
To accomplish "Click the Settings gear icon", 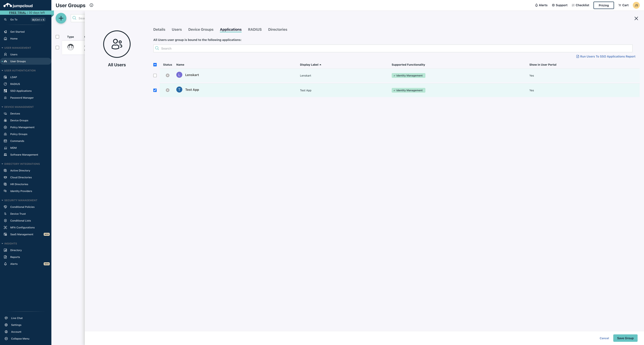I will click(6, 325).
